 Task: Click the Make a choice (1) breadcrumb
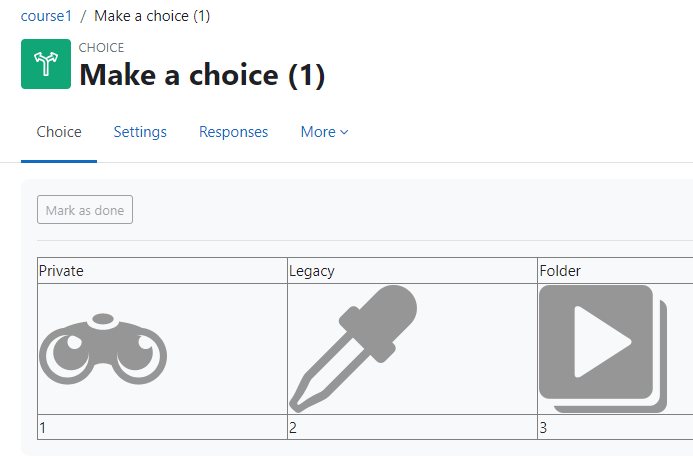[152, 16]
